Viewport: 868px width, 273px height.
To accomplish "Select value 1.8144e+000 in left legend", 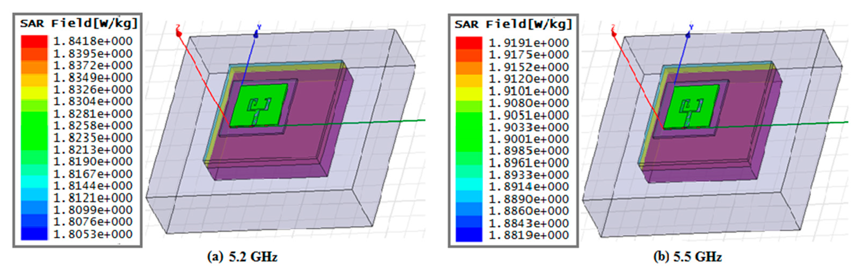I will (93, 186).
